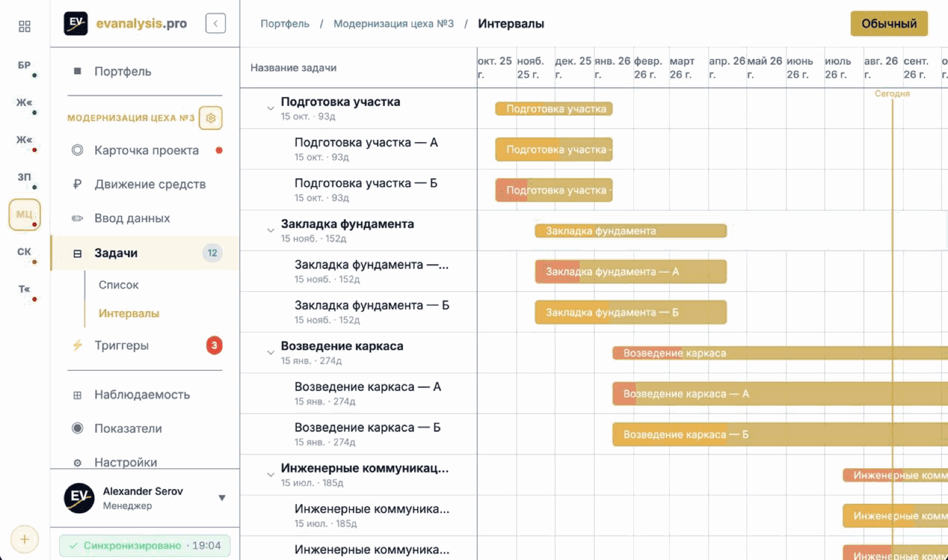Switch to the СК project in the rail
This screenshot has width=948, height=560.
(24, 252)
